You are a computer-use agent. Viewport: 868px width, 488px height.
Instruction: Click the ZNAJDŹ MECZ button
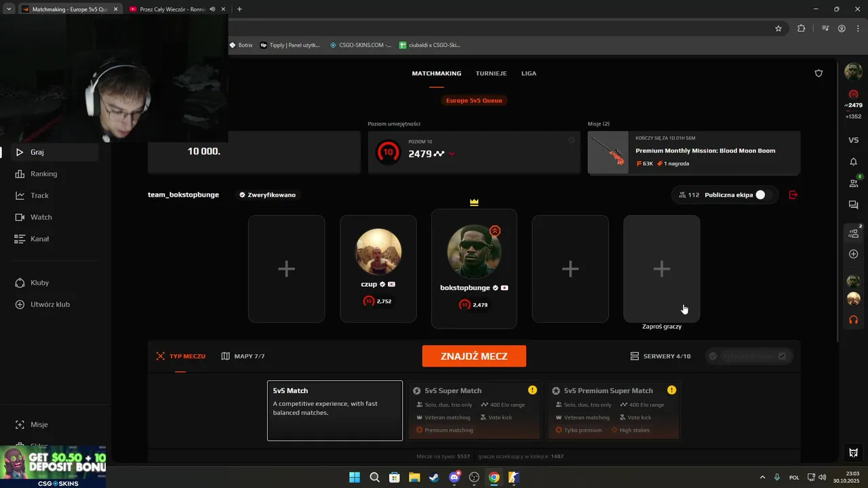[474, 356]
